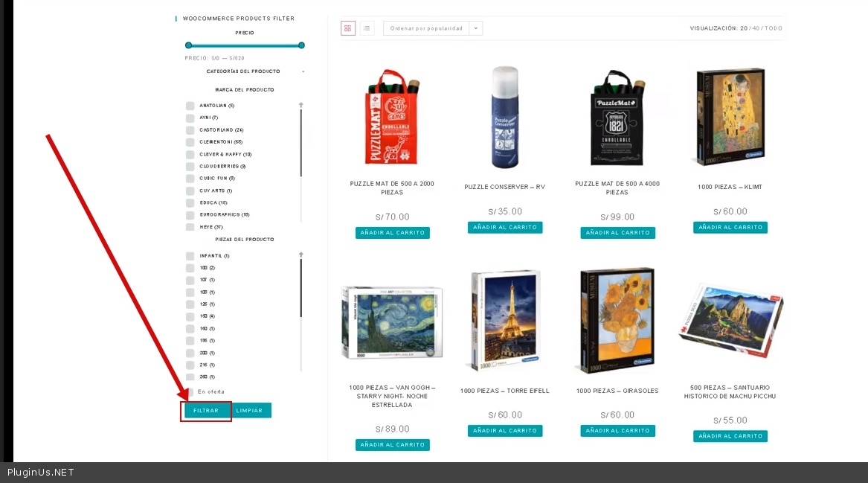The height and width of the screenshot is (483, 868).
Task: Check the Clementoni brand checkbox
Action: pyautogui.click(x=190, y=142)
